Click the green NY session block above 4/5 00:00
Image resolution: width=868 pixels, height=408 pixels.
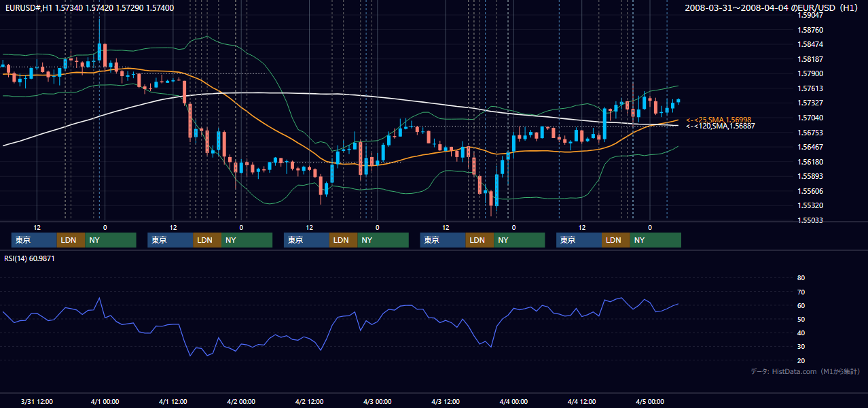[655, 240]
